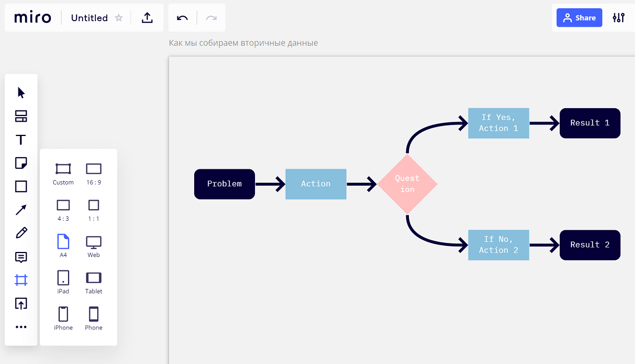Click the undo arrow
635x364 pixels.
[182, 18]
